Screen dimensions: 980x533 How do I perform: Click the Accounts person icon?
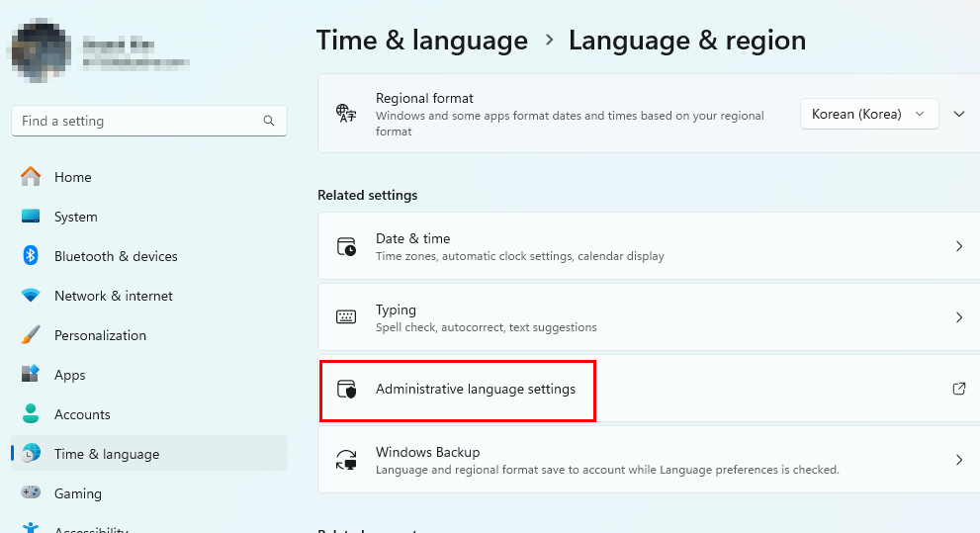point(30,413)
